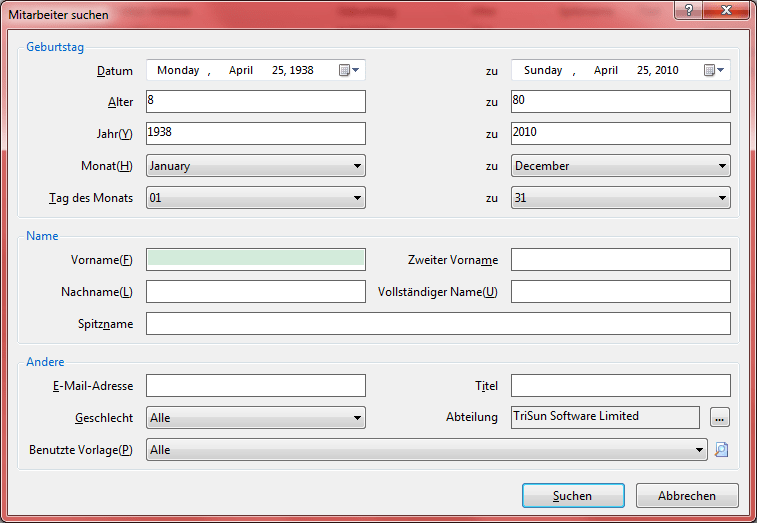
Task: Select '1938' year in start date field
Action: (302, 70)
